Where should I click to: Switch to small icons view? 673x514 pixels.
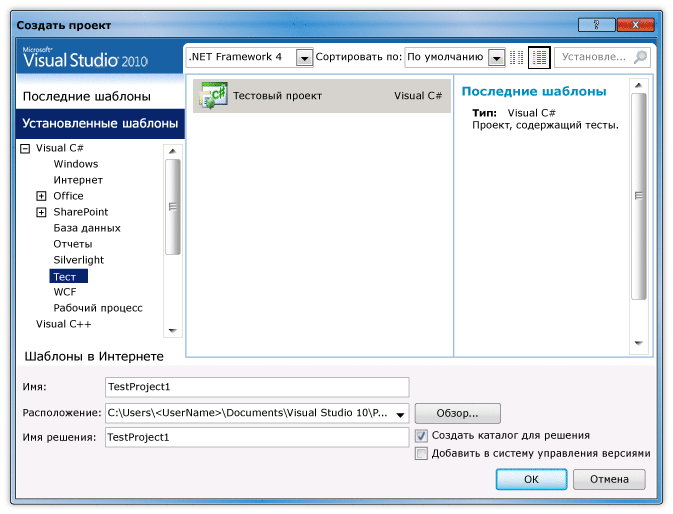[516, 57]
